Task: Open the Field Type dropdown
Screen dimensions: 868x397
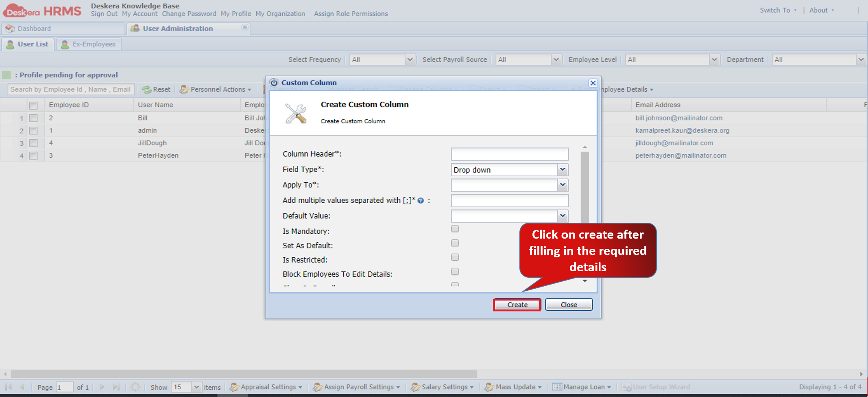Action: tap(563, 169)
